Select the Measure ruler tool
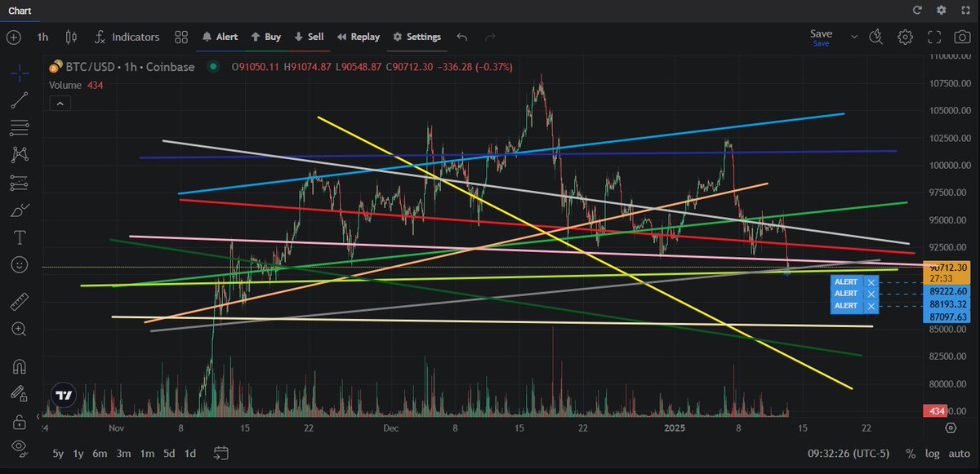 [x=20, y=300]
